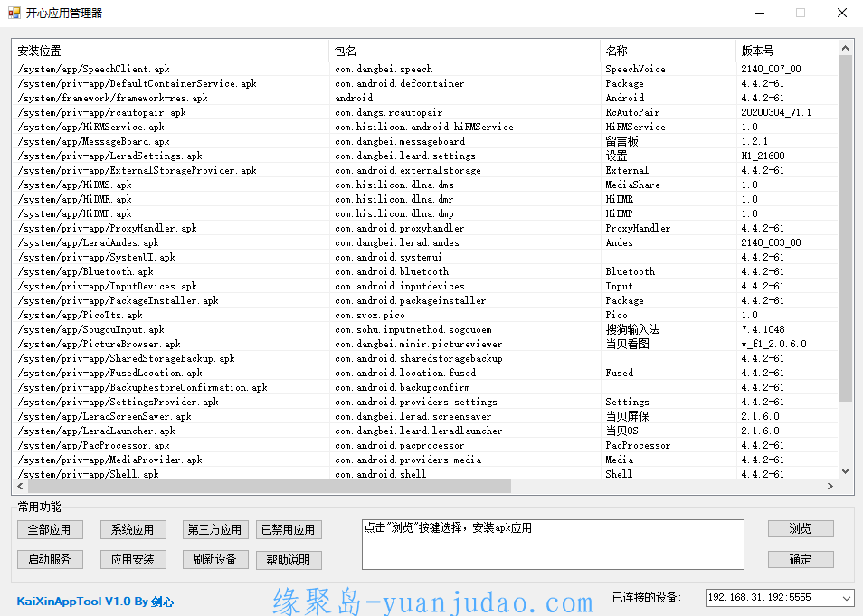This screenshot has height=616, width=863.
Task: Select SystemUI.apk row
Action: click(425, 257)
